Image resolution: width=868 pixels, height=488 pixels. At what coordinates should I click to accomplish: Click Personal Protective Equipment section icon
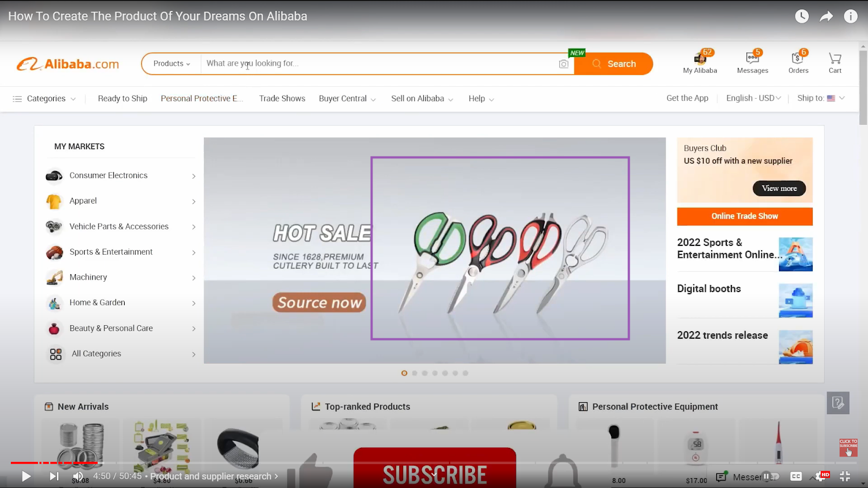coord(583,407)
